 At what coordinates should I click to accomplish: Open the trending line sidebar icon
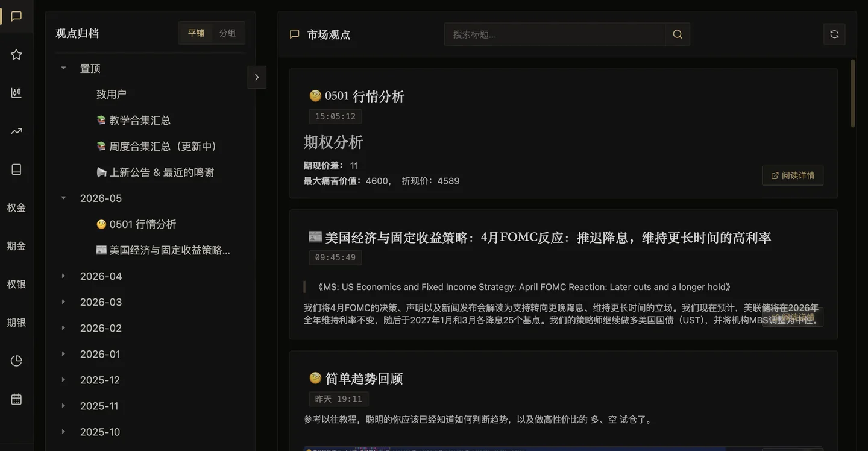point(16,131)
